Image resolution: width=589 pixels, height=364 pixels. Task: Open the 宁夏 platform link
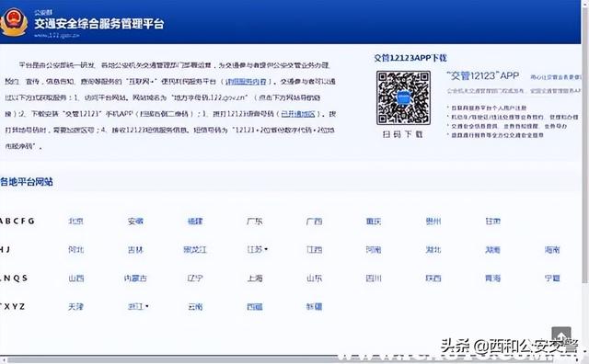552,279
